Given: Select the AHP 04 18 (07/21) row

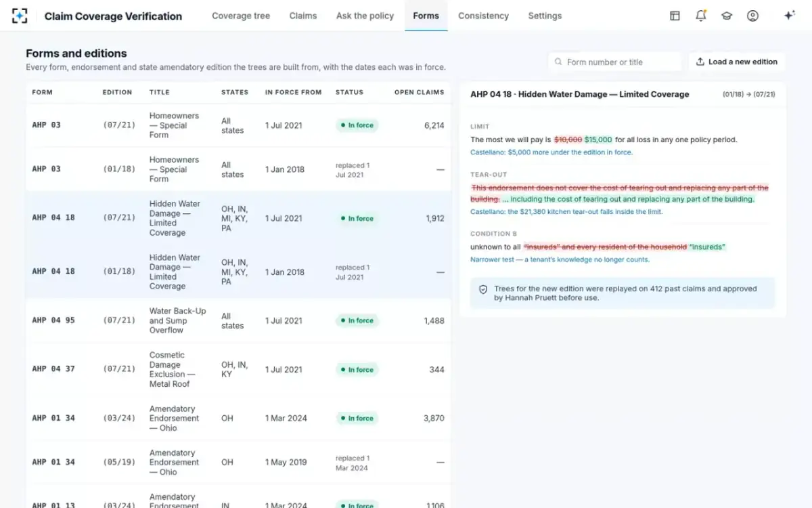Looking at the screenshot, I should pyautogui.click(x=238, y=218).
